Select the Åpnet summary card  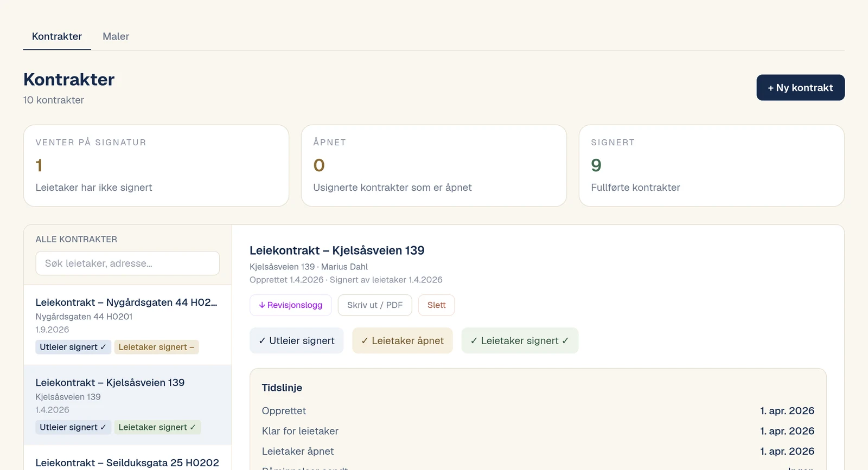[x=434, y=165]
